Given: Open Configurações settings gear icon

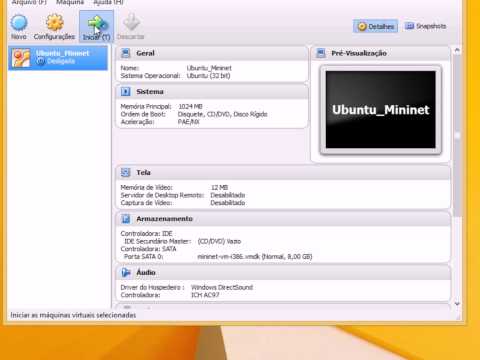Looking at the screenshot, I should 54,22.
